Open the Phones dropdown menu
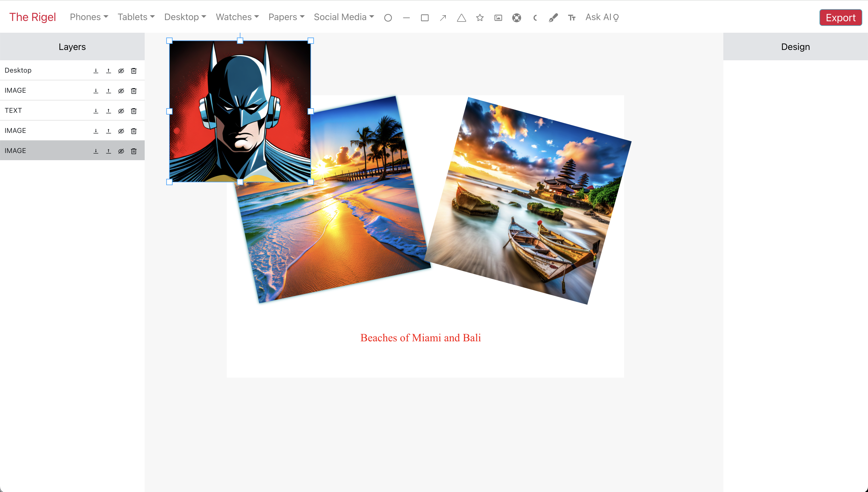Screen dimensions: 868x492 [x=88, y=17]
